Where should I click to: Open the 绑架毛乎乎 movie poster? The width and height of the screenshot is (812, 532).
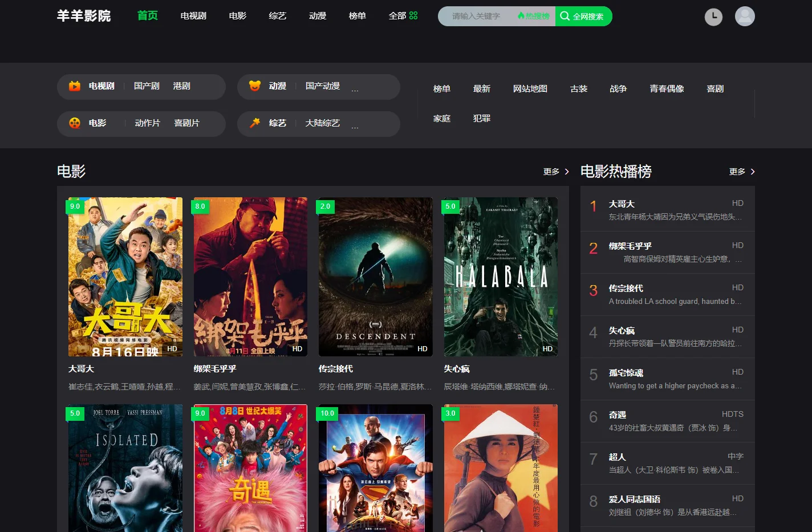(250, 277)
